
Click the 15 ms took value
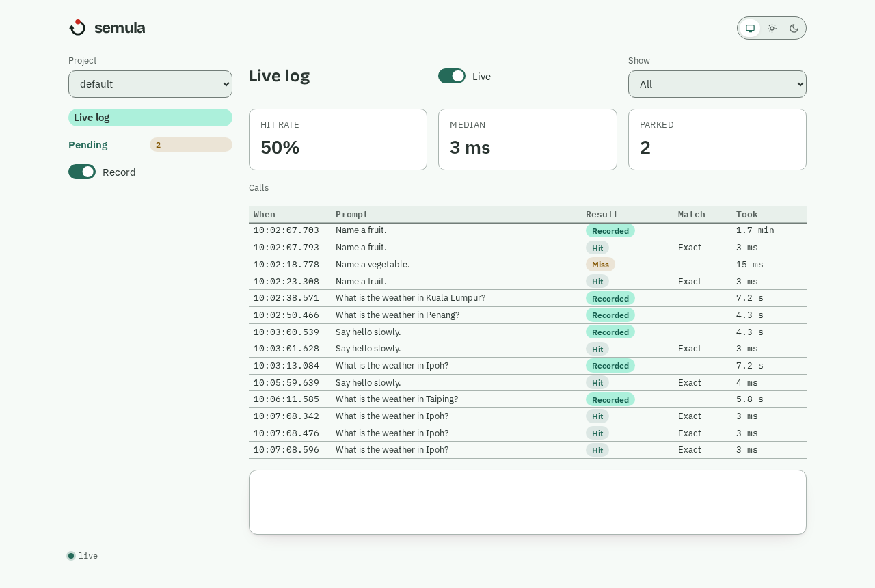[x=750, y=264]
